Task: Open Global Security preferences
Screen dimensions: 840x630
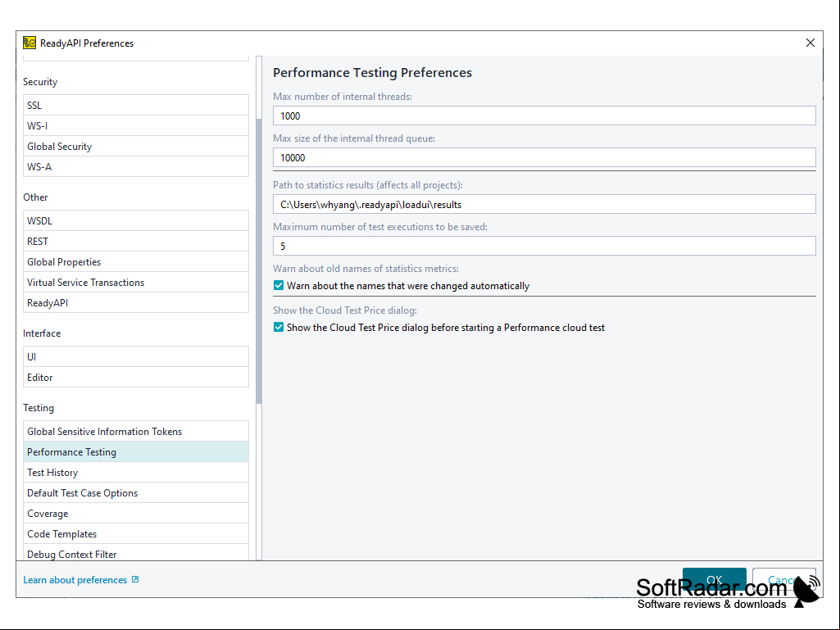Action: [x=136, y=147]
